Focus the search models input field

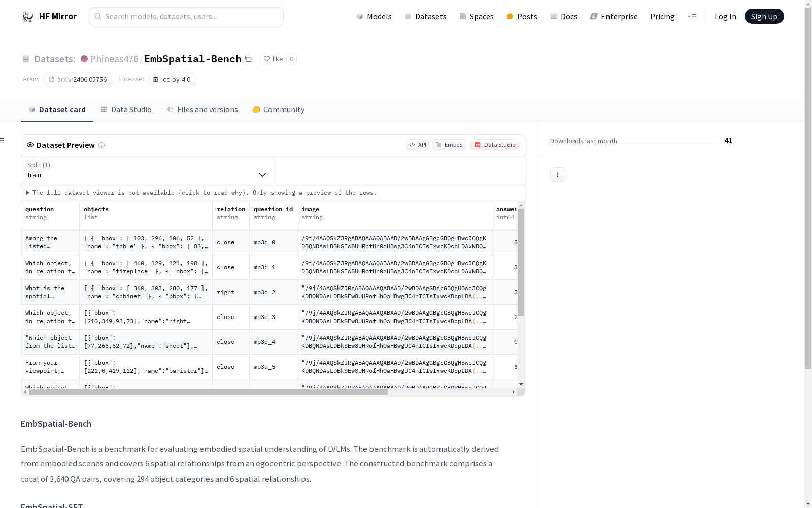[x=186, y=16]
